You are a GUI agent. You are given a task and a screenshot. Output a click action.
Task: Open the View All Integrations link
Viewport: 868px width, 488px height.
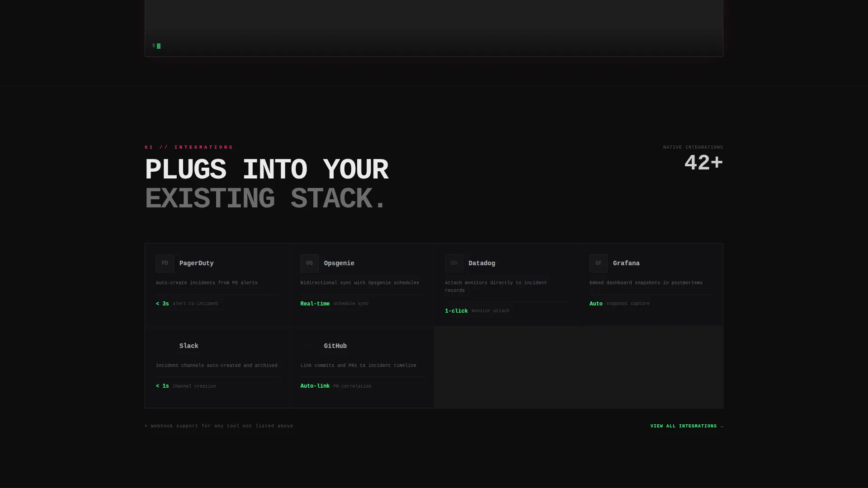pos(687,426)
